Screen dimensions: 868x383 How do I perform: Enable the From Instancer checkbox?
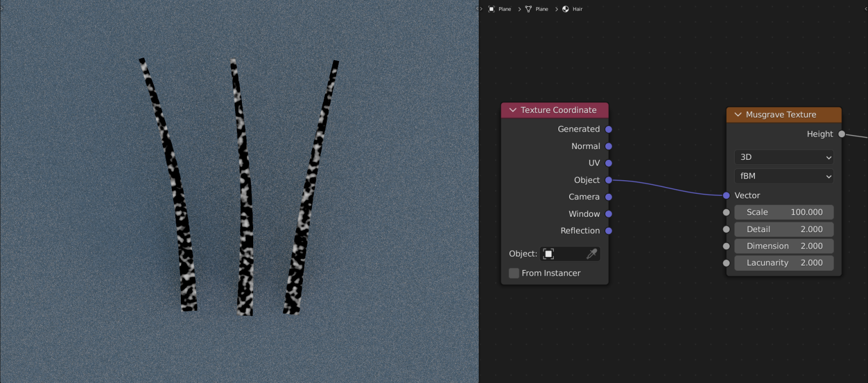[514, 273]
